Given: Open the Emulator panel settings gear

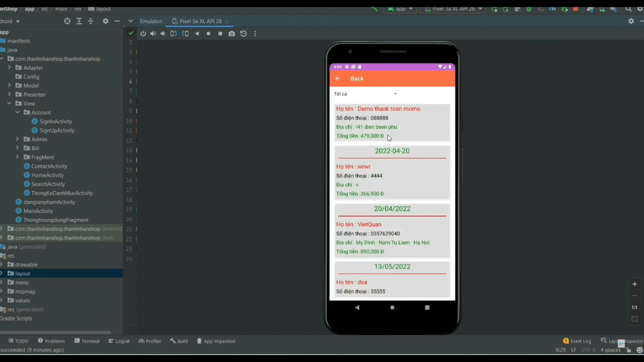Looking at the screenshot, I should (631, 21).
